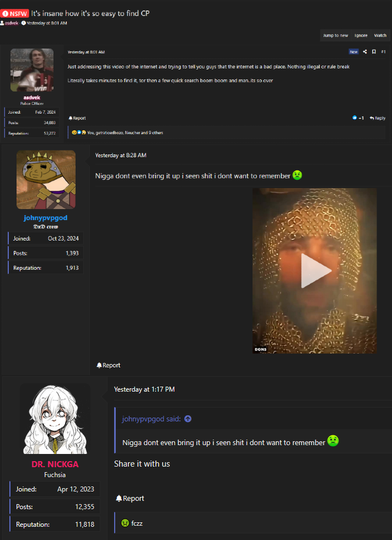Open asdvek username beside first post
392x540 pixels.
[31, 98]
